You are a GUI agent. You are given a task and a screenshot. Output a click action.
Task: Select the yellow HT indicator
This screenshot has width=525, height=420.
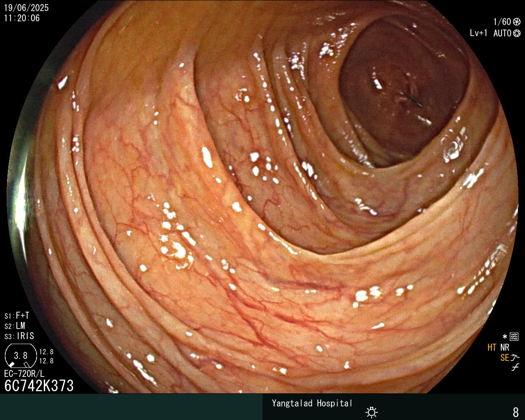(492, 347)
